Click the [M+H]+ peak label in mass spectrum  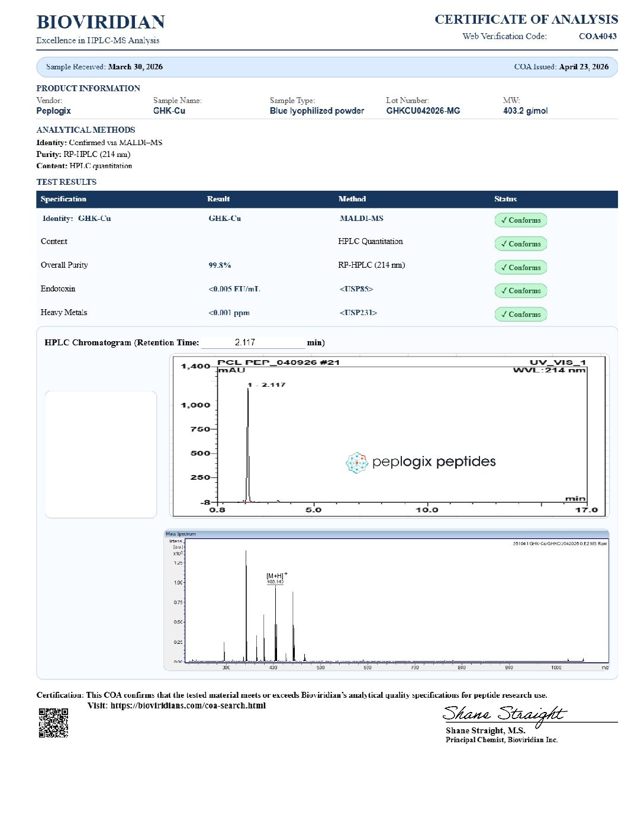point(276,576)
